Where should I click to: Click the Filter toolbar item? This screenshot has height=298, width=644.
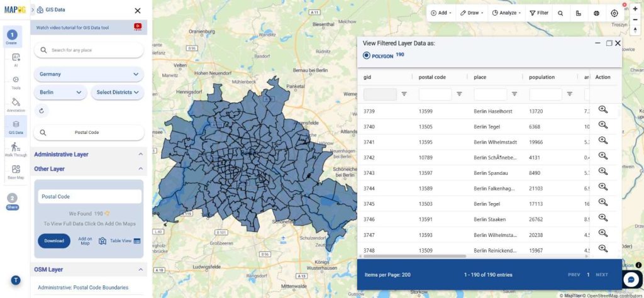tap(539, 13)
